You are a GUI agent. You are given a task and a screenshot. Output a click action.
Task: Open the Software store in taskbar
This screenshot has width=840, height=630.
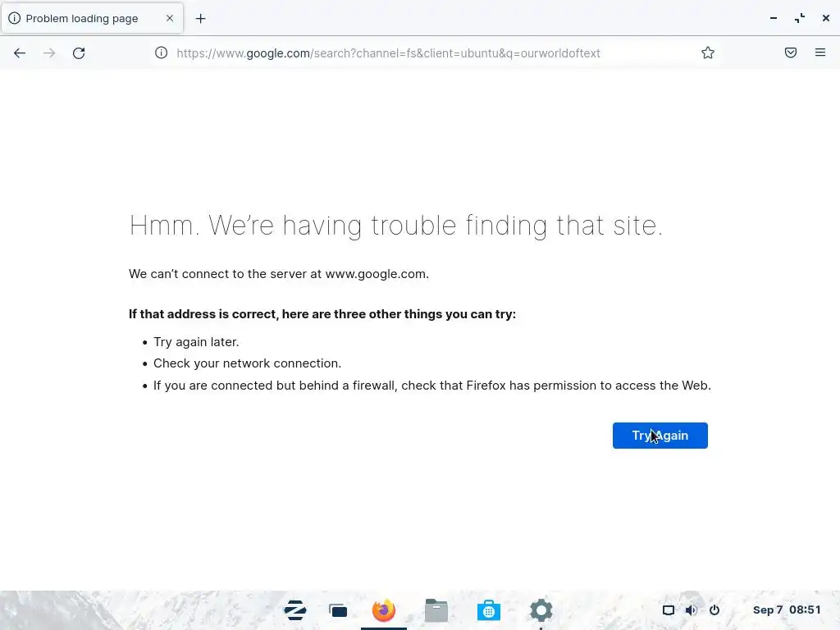[489, 610]
